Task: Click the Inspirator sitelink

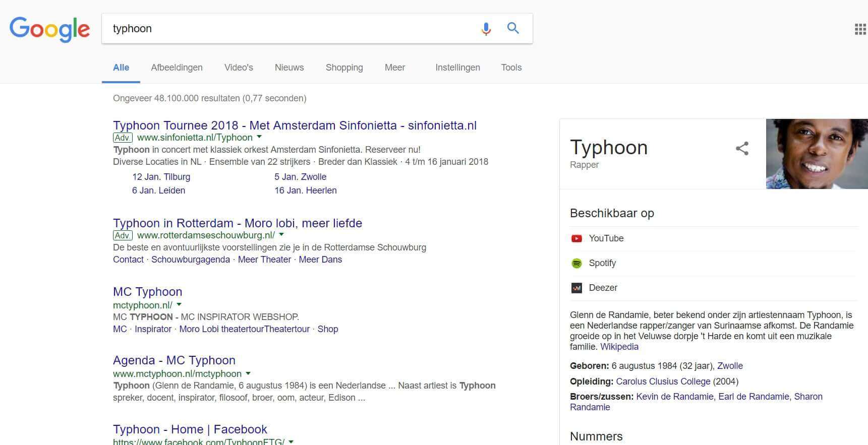Action: pos(153,329)
